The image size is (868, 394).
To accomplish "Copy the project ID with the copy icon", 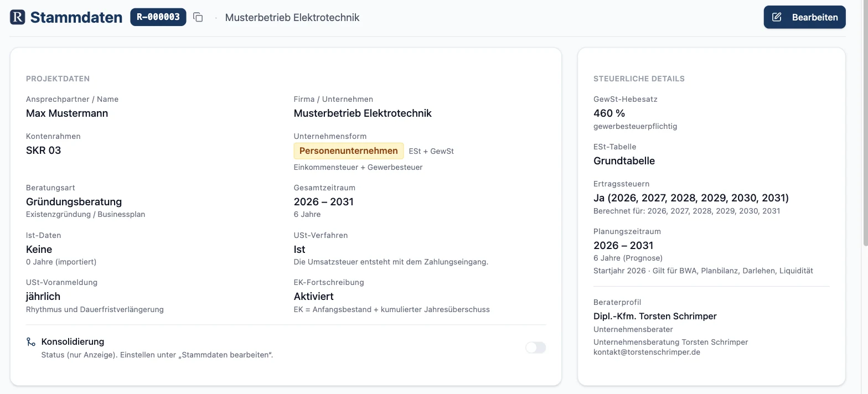I will click(198, 17).
